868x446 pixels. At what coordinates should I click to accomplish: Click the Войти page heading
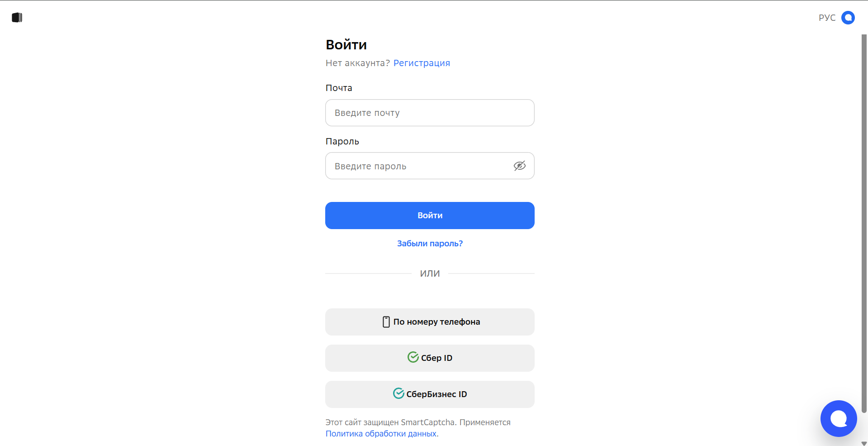(x=346, y=44)
